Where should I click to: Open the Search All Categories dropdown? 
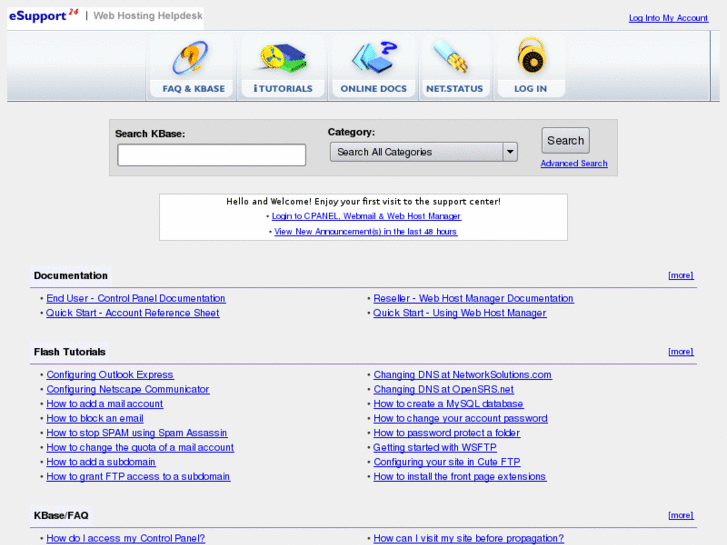pyautogui.click(x=424, y=152)
